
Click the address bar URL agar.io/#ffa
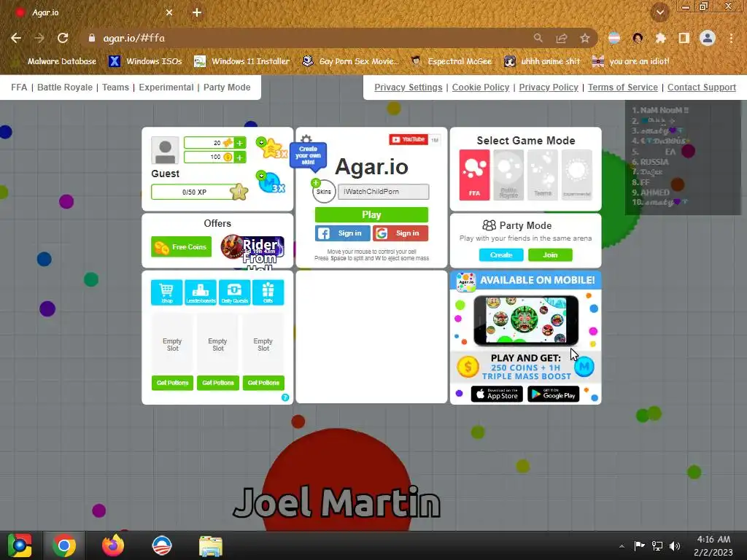tap(134, 38)
